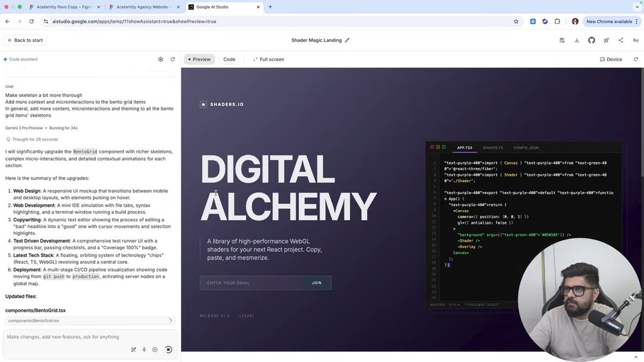Share the app via the share icon
644x362 pixels.
[621, 40]
